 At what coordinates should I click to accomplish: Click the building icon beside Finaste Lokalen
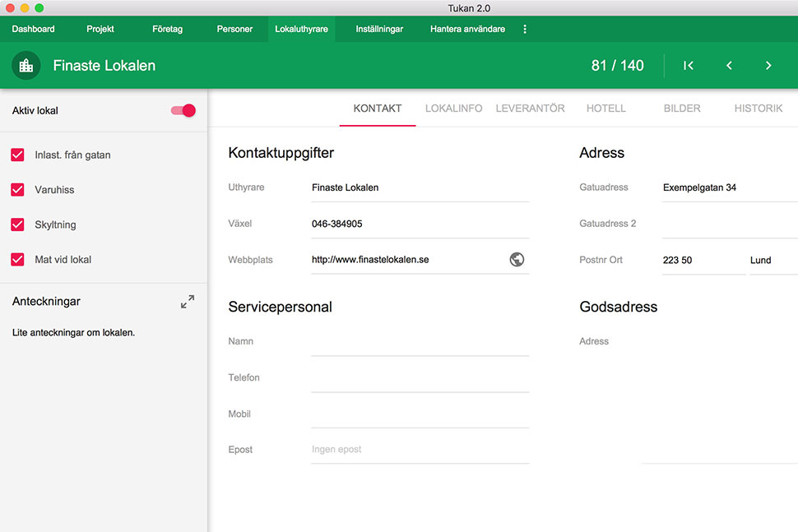26,66
